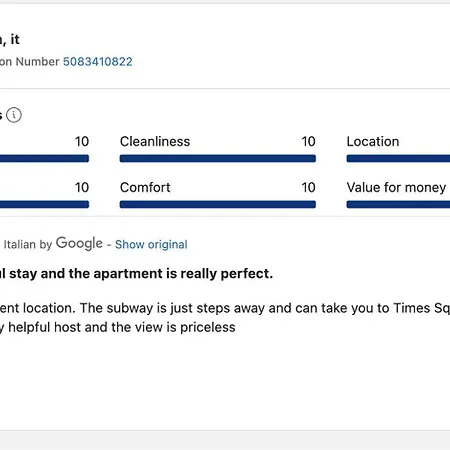Select the Comfort category label
The width and height of the screenshot is (450, 450).
(145, 187)
